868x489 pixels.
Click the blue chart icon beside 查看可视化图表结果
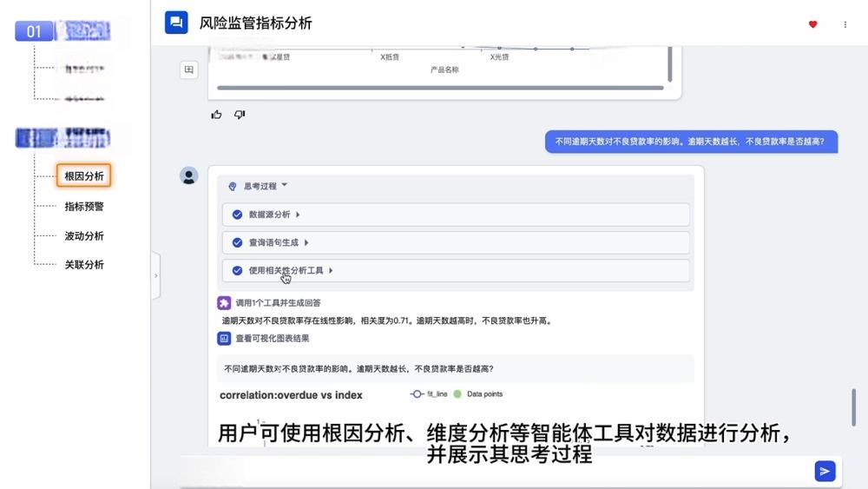click(x=224, y=339)
